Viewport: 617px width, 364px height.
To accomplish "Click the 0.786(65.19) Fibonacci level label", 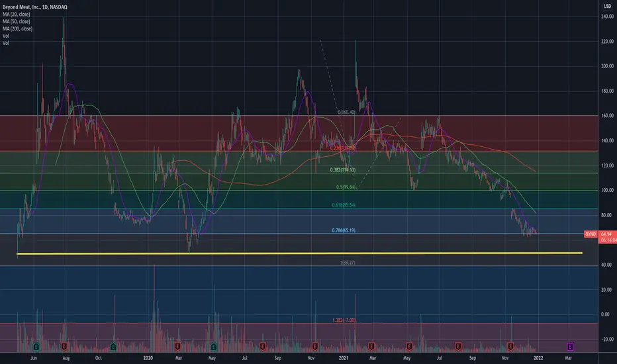I will click(x=344, y=230).
